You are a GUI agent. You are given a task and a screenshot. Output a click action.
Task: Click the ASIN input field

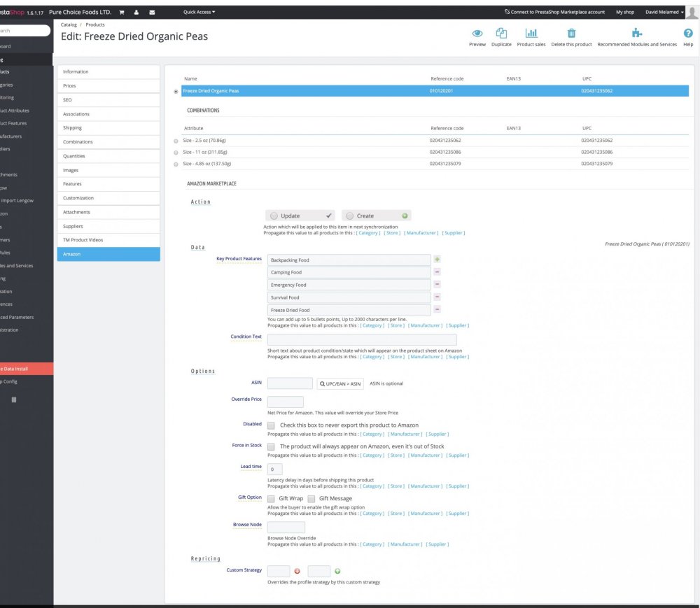(x=290, y=383)
